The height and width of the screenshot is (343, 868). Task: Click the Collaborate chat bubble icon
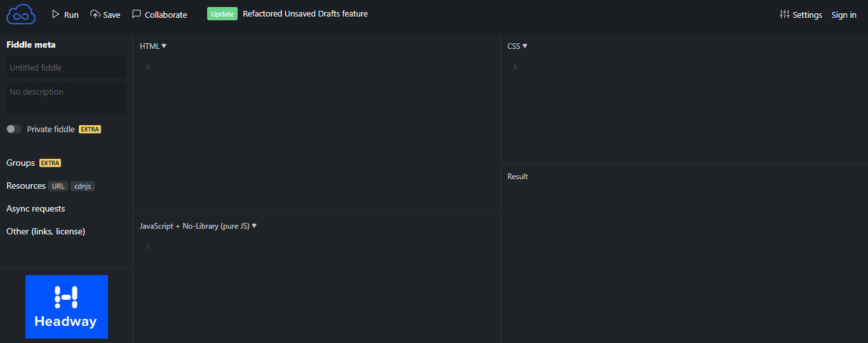137,14
